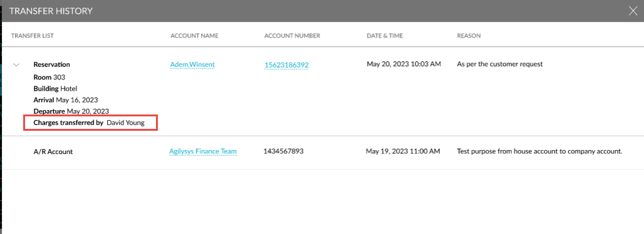The width and height of the screenshot is (644, 234).
Task: Click the Reason column header
Action: point(469,36)
